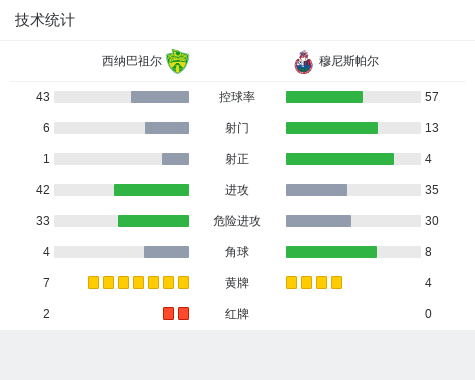This screenshot has width=475, height=380.
Task: Select the 黄牌 stat label
Action: (x=237, y=283)
